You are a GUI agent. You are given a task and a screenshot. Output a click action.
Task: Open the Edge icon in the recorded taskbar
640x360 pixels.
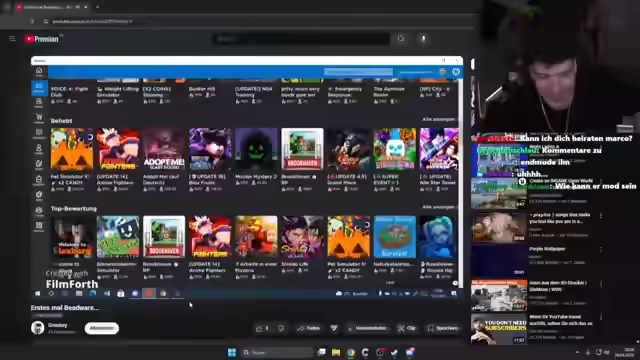coord(93,293)
